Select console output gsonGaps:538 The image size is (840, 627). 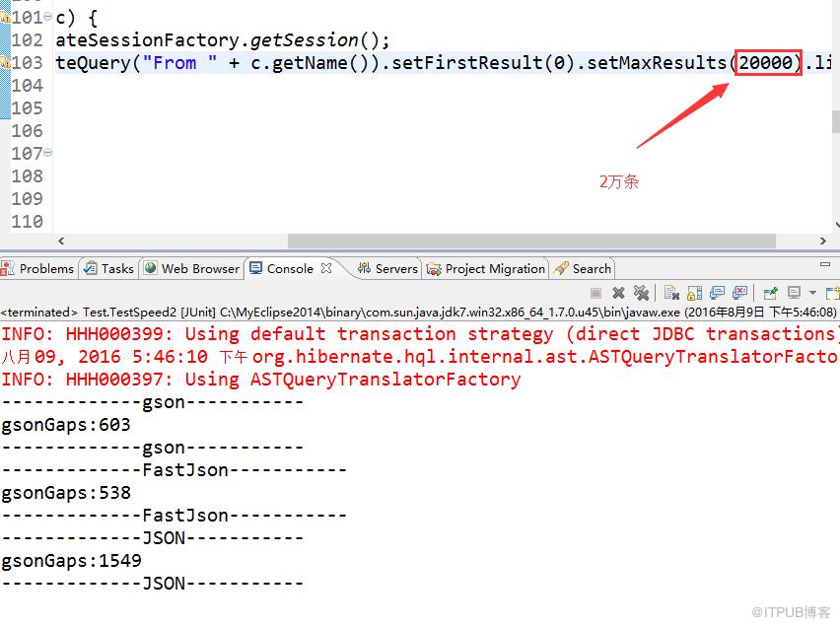(66, 493)
